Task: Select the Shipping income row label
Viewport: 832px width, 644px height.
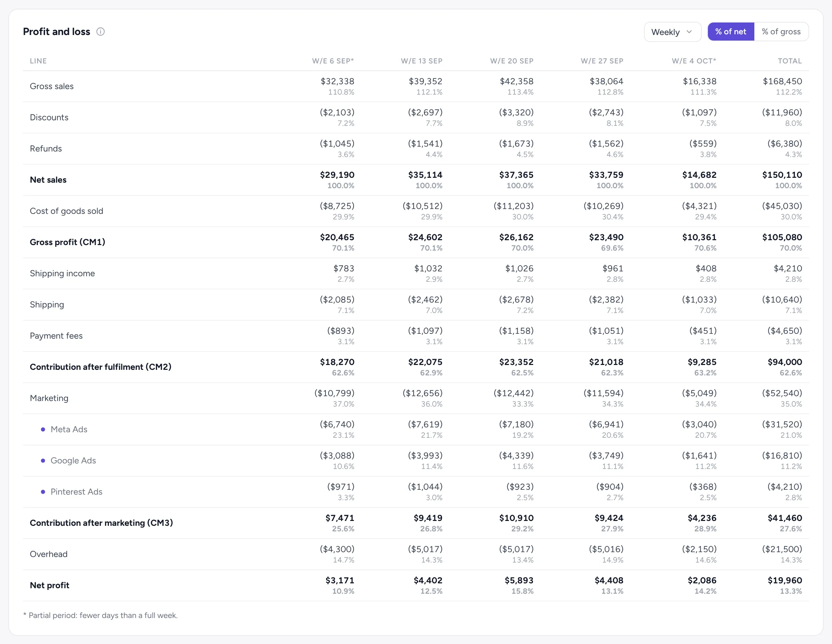Action: [x=62, y=273]
